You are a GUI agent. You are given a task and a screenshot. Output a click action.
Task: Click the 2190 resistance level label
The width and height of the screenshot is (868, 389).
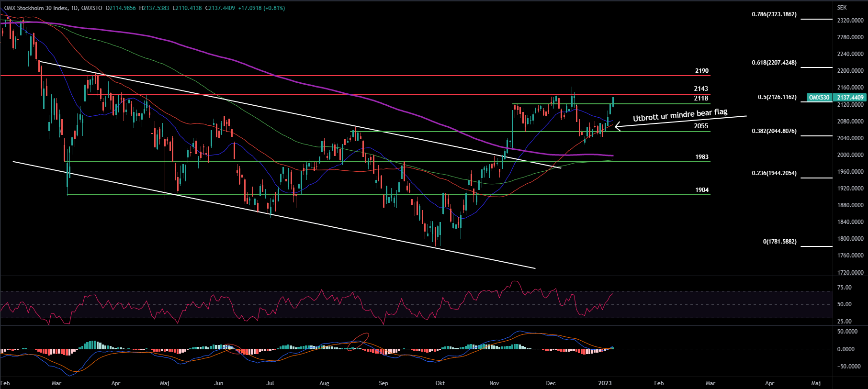701,71
